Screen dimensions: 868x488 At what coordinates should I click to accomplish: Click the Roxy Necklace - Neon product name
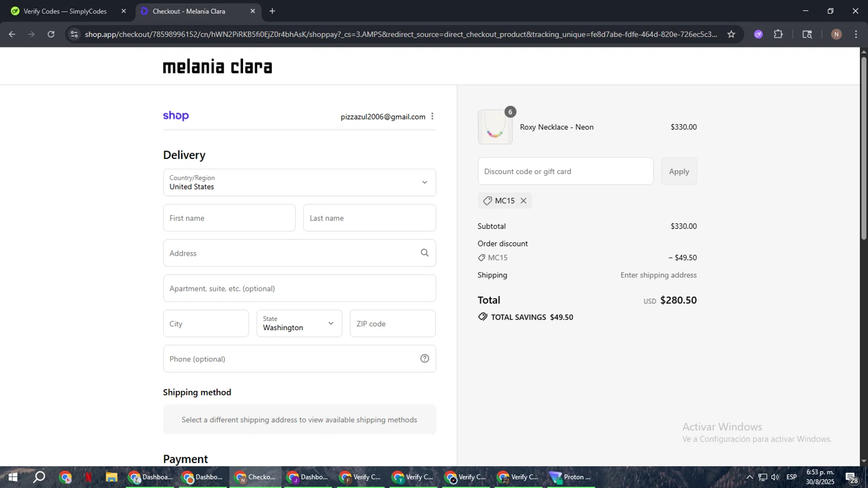(557, 127)
